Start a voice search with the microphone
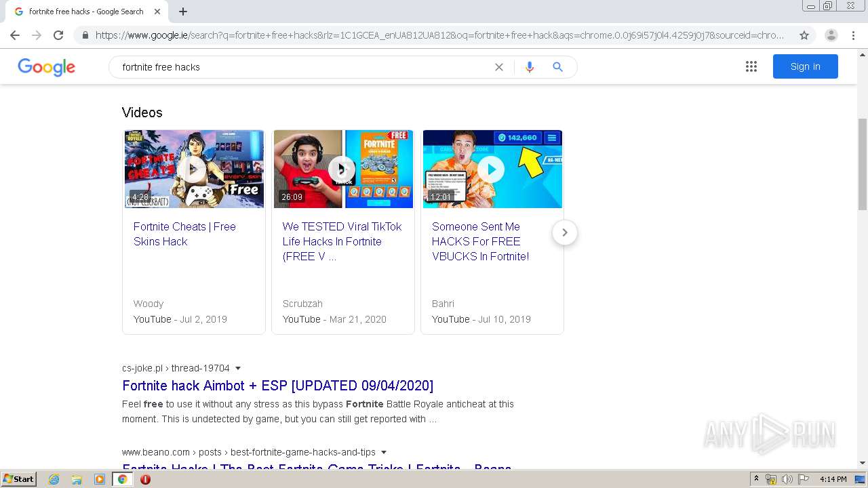Image resolution: width=868 pixels, height=488 pixels. pos(530,67)
